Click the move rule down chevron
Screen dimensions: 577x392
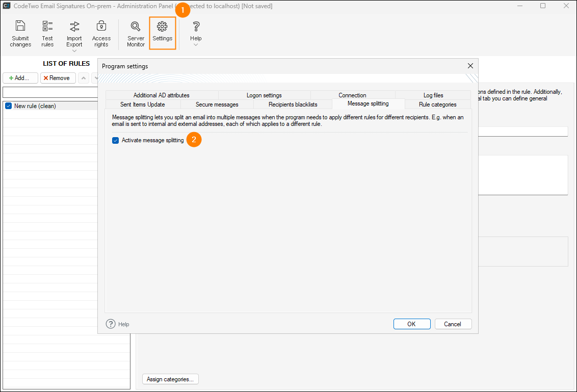pos(96,77)
